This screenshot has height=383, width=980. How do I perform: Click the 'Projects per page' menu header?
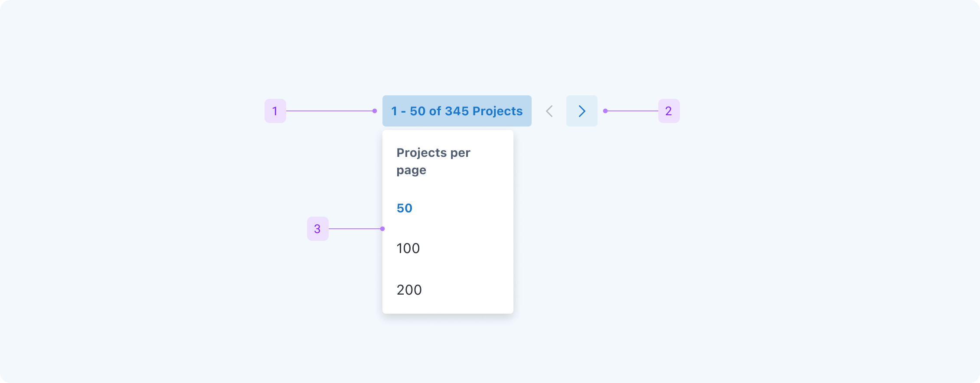coord(433,161)
